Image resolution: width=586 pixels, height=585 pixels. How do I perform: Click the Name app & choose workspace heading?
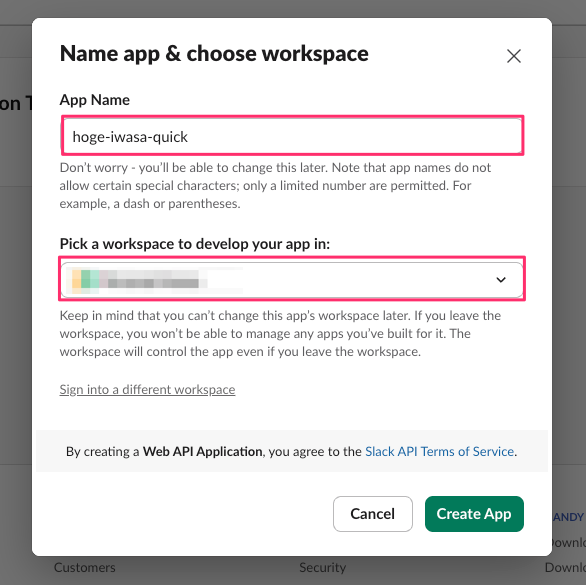[214, 53]
